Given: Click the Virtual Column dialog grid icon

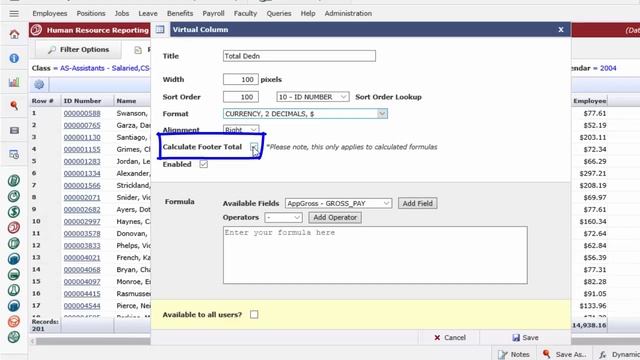Looking at the screenshot, I should point(160,29).
